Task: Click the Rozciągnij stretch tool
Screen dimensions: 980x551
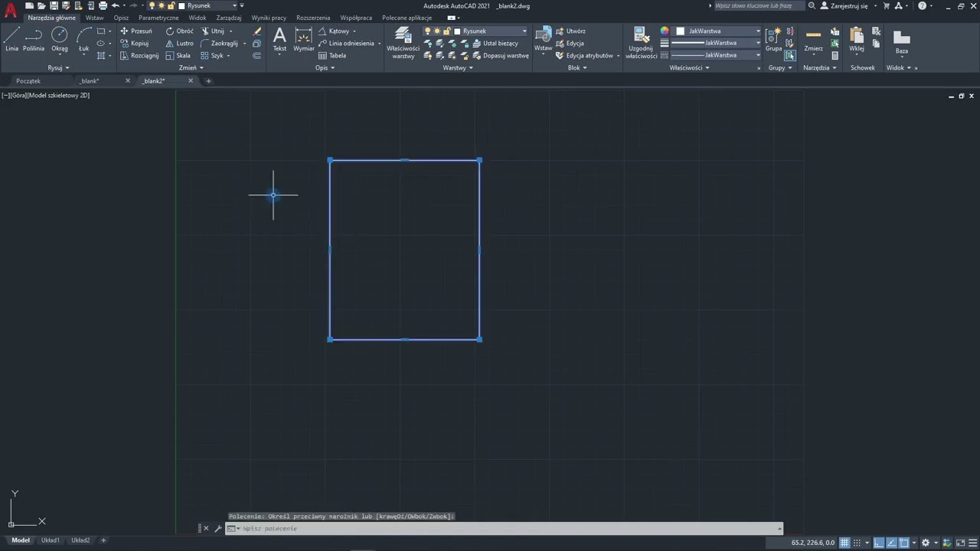Action: pos(139,56)
